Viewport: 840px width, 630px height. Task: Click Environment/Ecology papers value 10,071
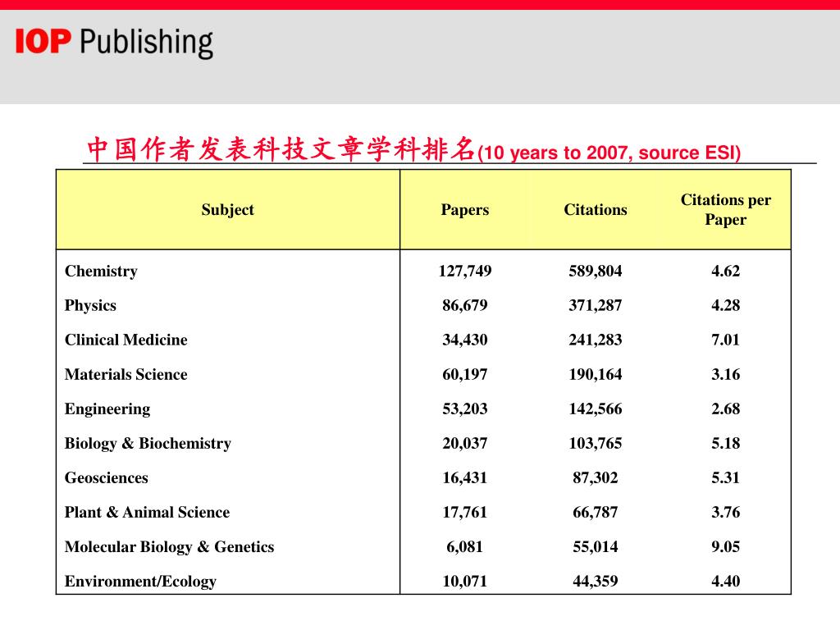(465, 582)
